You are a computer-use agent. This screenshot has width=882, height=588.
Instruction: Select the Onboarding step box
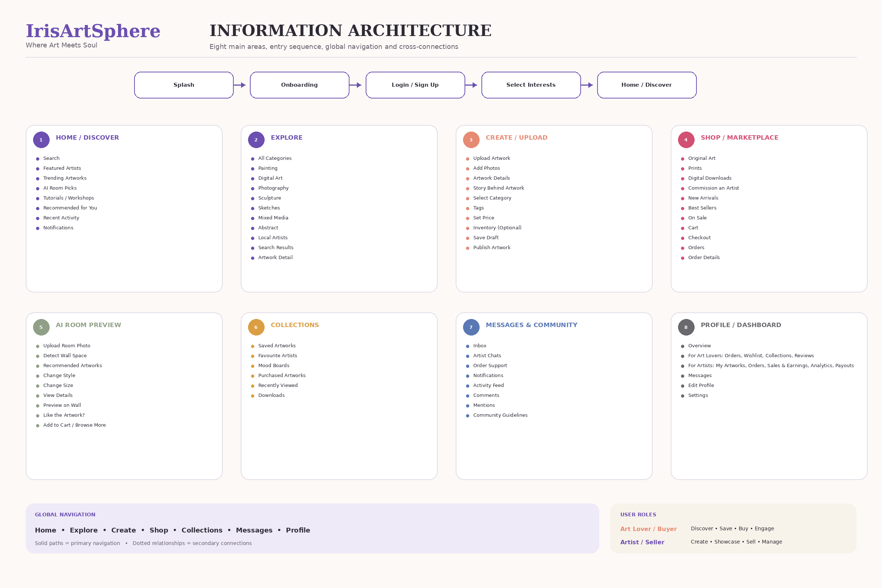tap(300, 85)
